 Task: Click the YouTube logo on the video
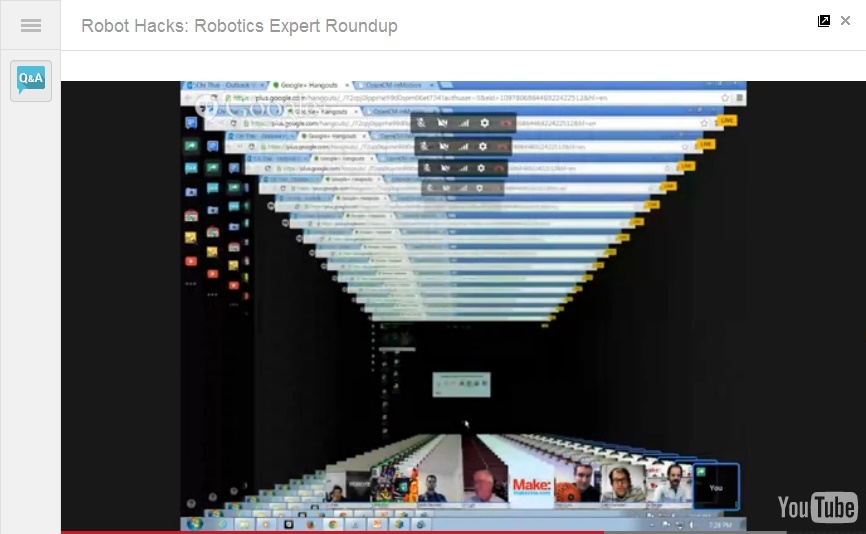pyautogui.click(x=816, y=508)
